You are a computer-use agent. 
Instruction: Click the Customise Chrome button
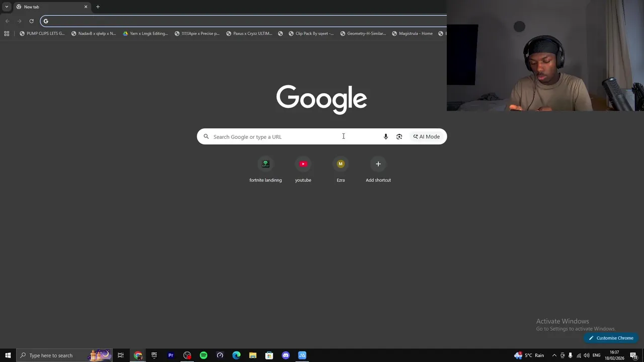611,338
